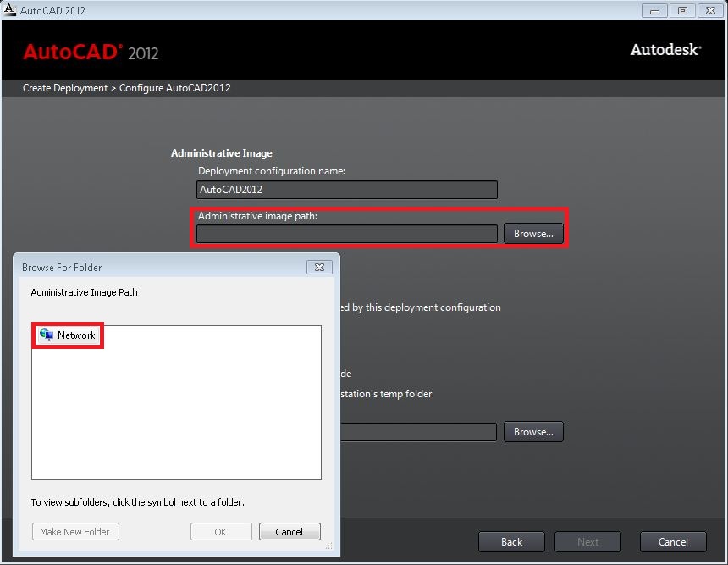Click the Create Deployment breadcrumb text
This screenshot has width=728, height=565.
pyautogui.click(x=65, y=88)
